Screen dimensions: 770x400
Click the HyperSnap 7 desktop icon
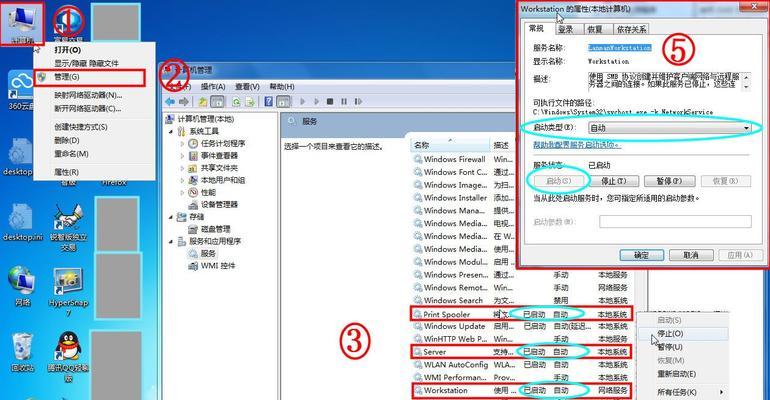pos(68,292)
